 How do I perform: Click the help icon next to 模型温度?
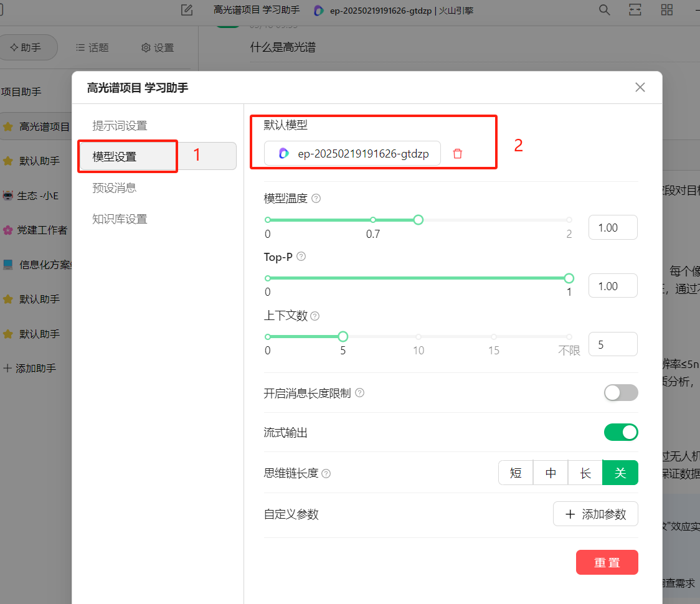316,199
